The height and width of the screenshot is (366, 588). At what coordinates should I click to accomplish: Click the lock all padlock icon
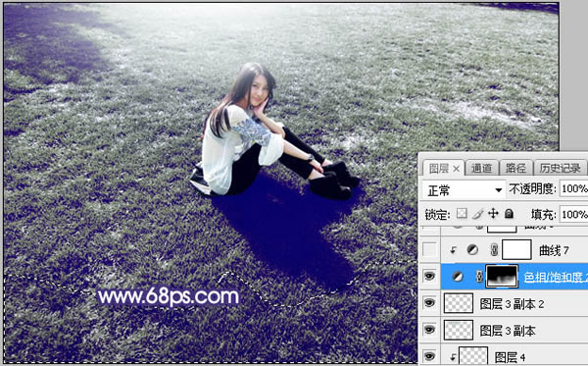pos(509,214)
